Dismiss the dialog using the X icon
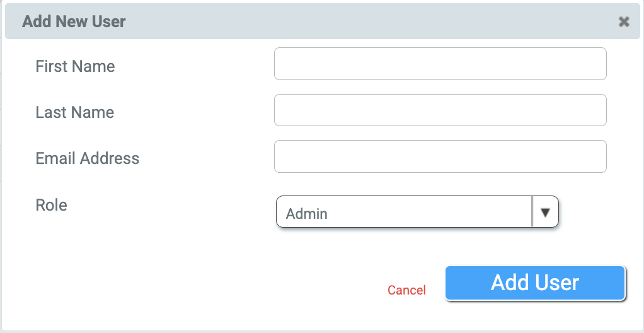 (624, 22)
